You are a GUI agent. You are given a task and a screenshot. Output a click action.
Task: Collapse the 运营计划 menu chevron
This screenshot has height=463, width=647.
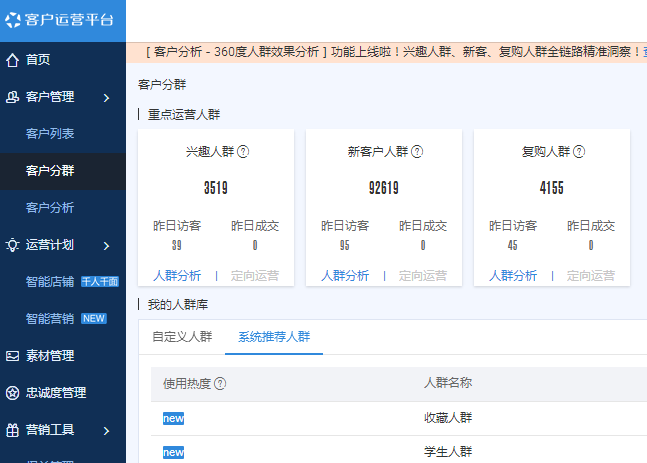tap(106, 246)
